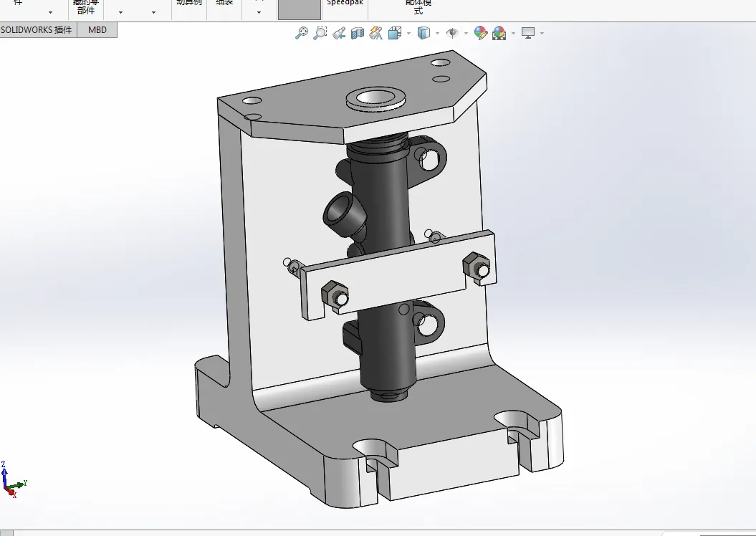Open dropdown arrow left of gray ribbon button

click(x=259, y=12)
